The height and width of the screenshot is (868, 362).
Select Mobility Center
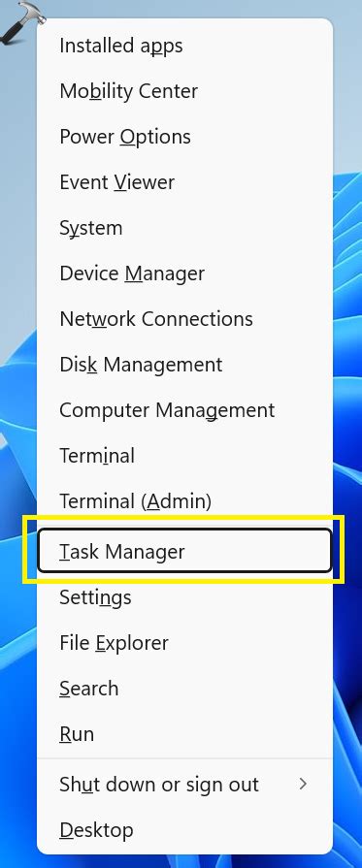[x=184, y=91]
